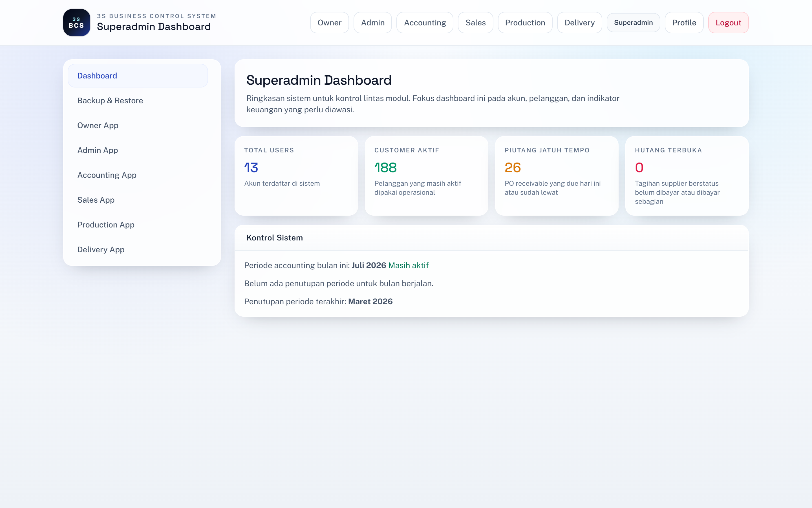Screen dimensions: 812x508
Task: Switch to the Sales module button
Action: pyautogui.click(x=475, y=23)
